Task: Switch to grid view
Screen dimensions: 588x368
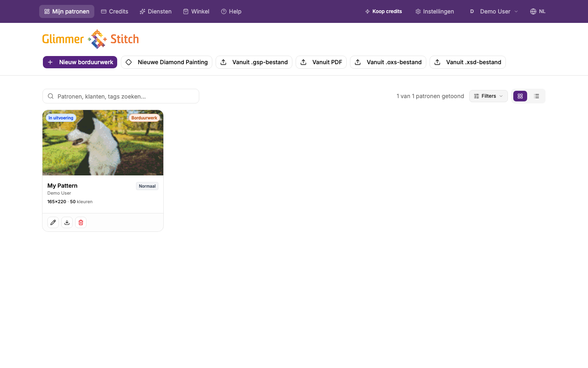Action: pyautogui.click(x=520, y=96)
